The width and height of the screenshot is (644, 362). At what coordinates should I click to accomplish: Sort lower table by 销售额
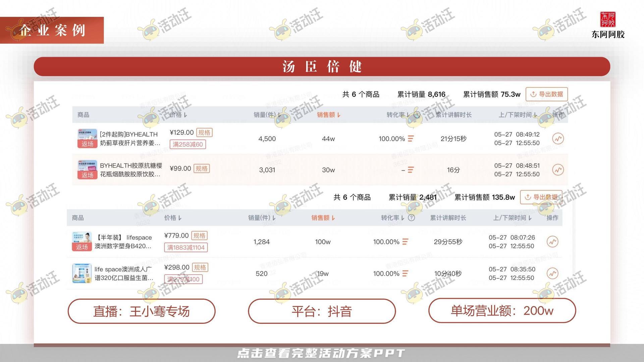[x=323, y=218]
